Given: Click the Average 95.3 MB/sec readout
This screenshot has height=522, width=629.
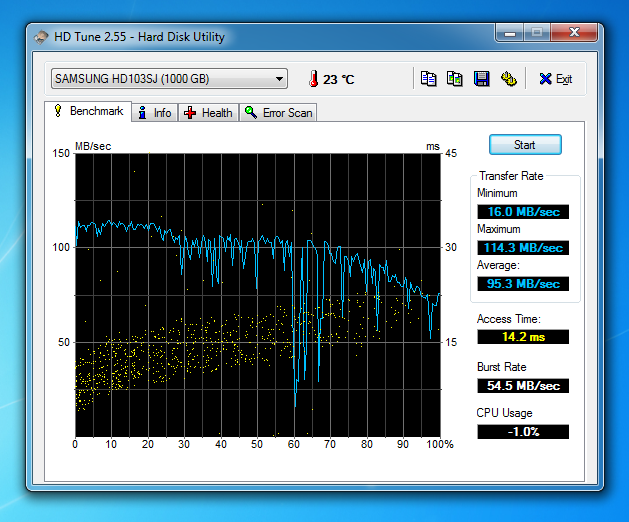Looking at the screenshot, I should tap(523, 284).
